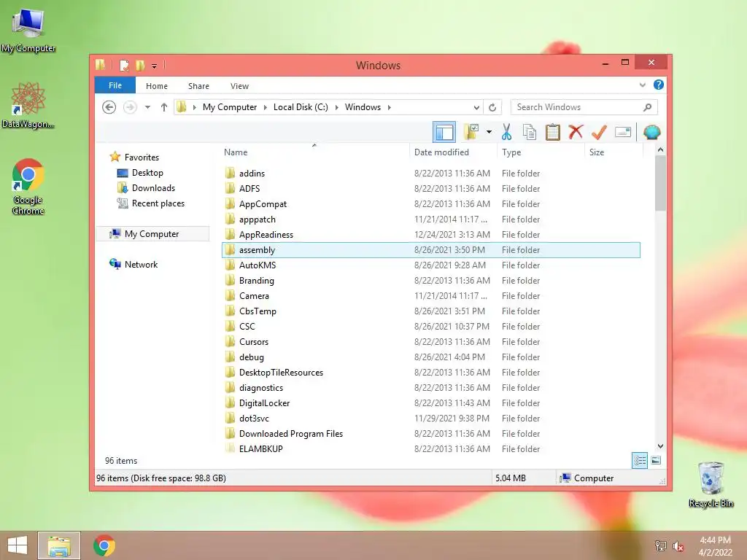Click the Forward navigation arrow
This screenshot has width=747, height=560.
tap(130, 107)
